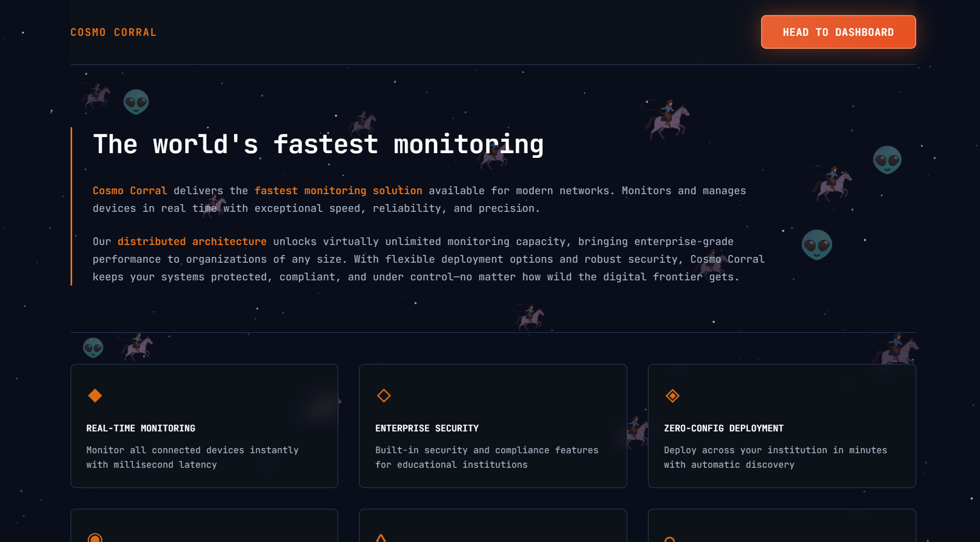Click 'The world's fastest monitoring' headline

319,144
